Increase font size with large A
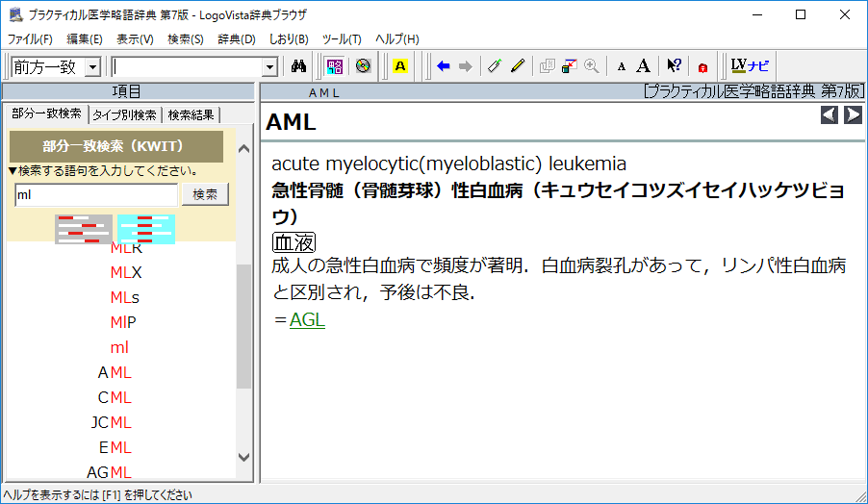This screenshot has width=868, height=504. click(643, 66)
